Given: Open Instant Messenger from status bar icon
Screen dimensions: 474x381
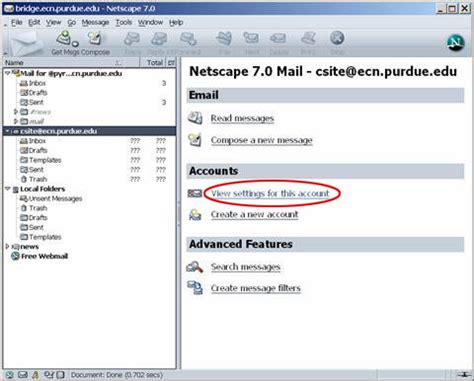Looking at the screenshot, I should 35,375.
